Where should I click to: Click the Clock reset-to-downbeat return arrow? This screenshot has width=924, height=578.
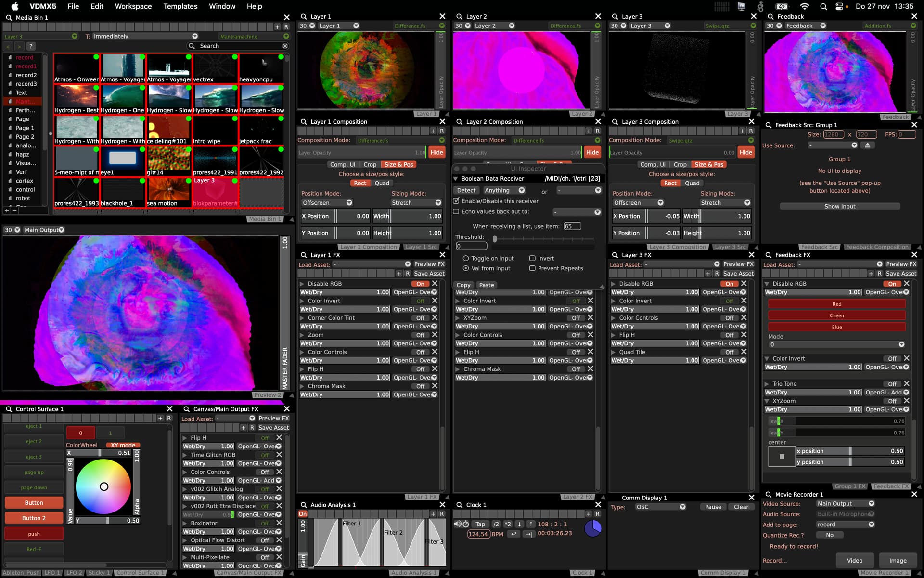(513, 534)
